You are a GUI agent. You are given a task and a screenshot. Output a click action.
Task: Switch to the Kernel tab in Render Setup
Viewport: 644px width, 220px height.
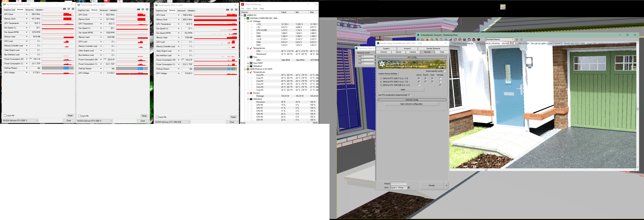click(x=398, y=52)
